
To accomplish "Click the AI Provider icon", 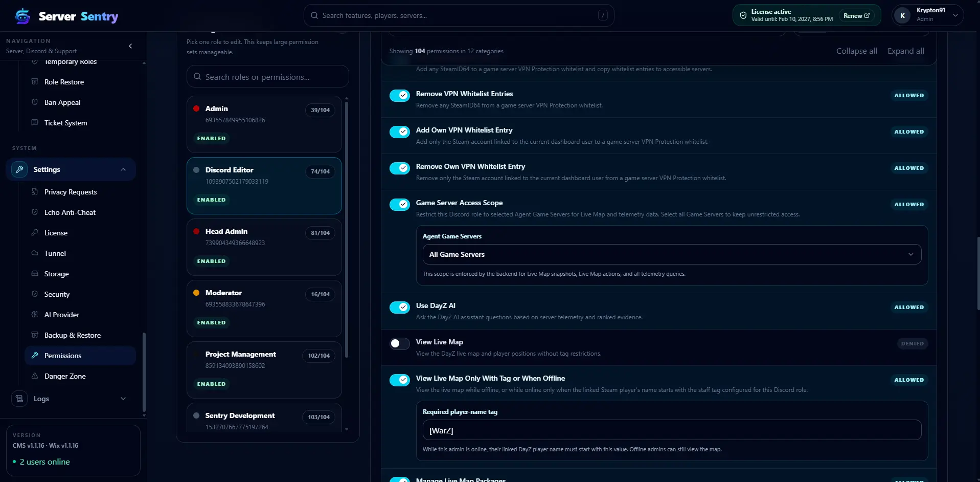I will tap(35, 315).
